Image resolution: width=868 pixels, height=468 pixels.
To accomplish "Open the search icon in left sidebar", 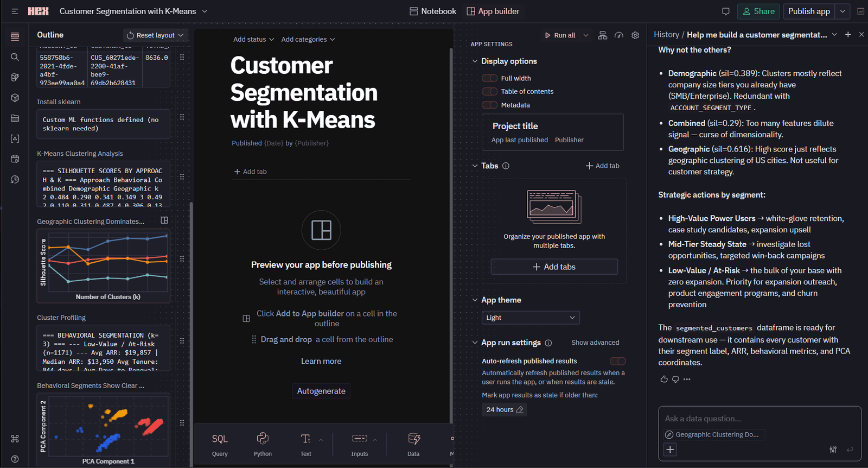I will coord(15,57).
